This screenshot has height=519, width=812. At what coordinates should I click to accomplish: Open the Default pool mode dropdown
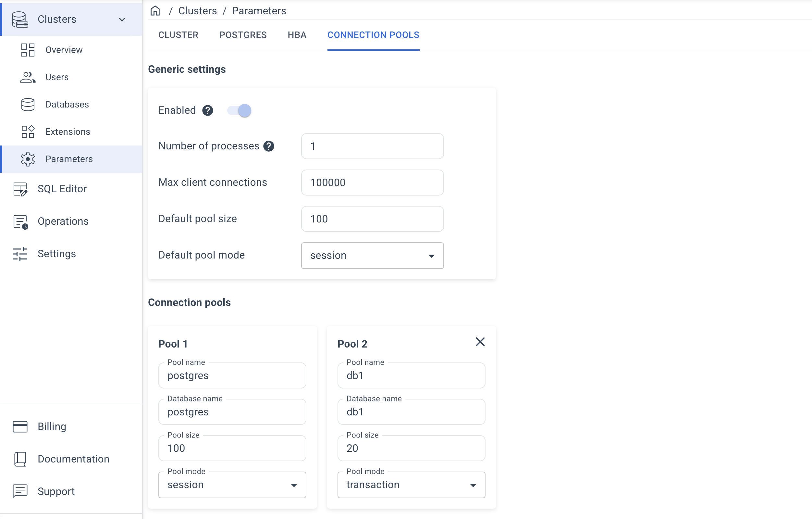372,256
